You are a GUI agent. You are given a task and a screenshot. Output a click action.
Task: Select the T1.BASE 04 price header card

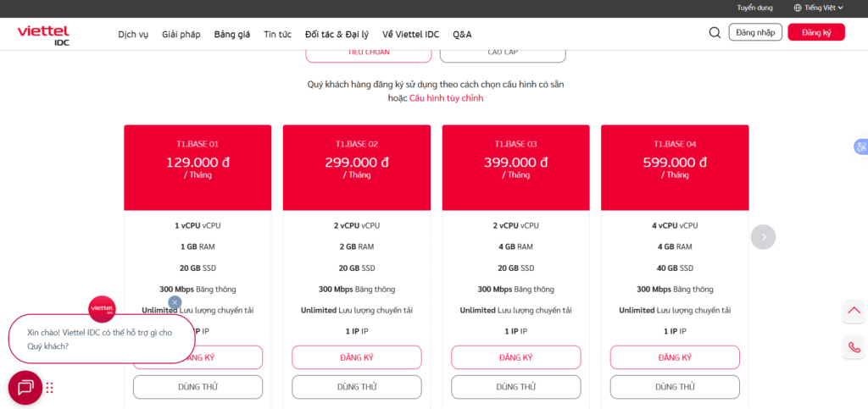click(x=675, y=168)
